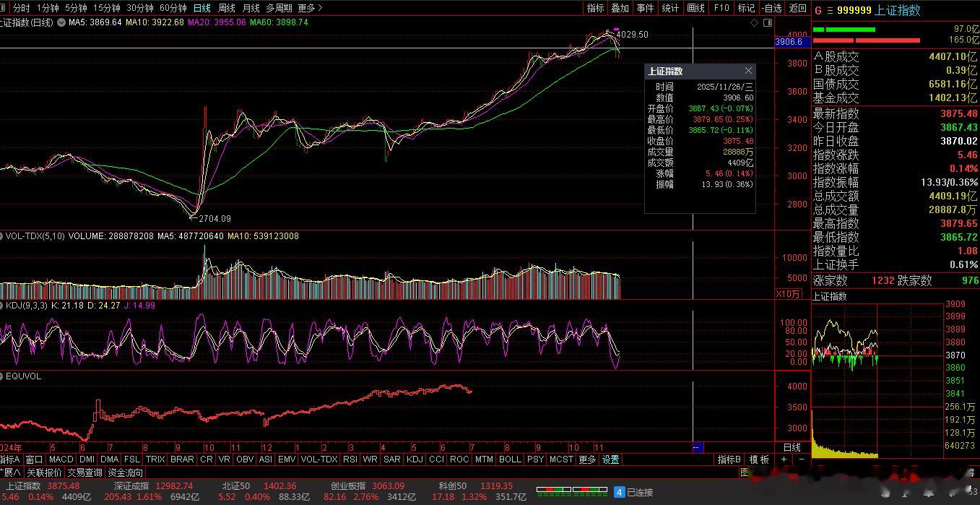This screenshot has height=505, width=980.
Task: Open the 模板 template tab
Action: tap(760, 459)
